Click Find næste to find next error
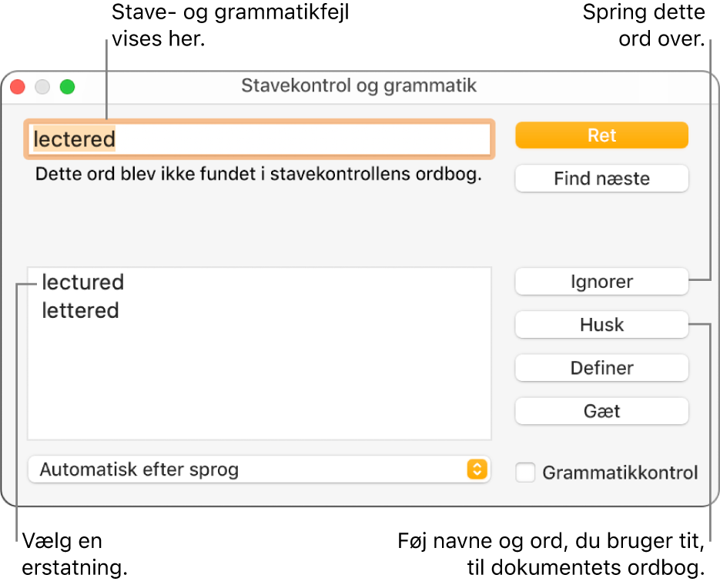This screenshot has height=588, width=720. [601, 178]
